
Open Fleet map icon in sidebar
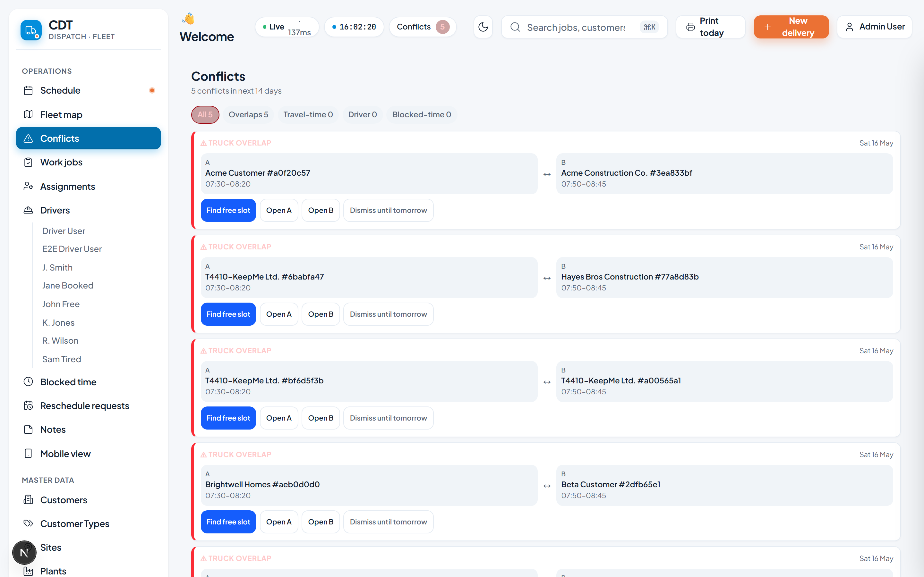(28, 114)
